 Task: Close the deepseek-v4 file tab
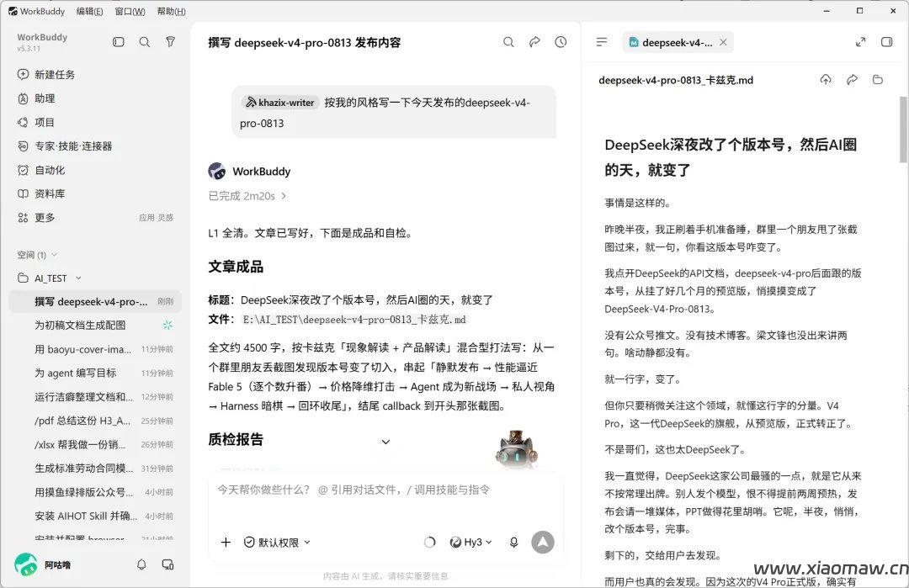723,42
